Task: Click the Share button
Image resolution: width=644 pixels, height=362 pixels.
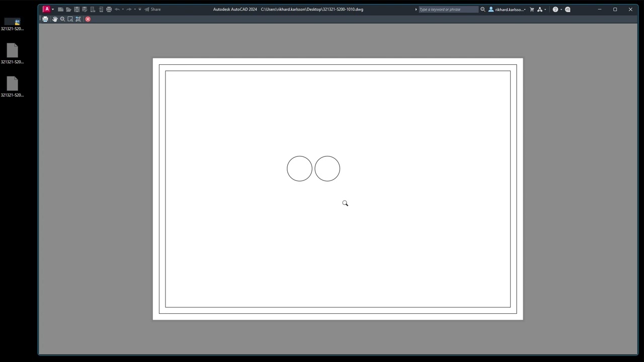Action: click(x=152, y=9)
